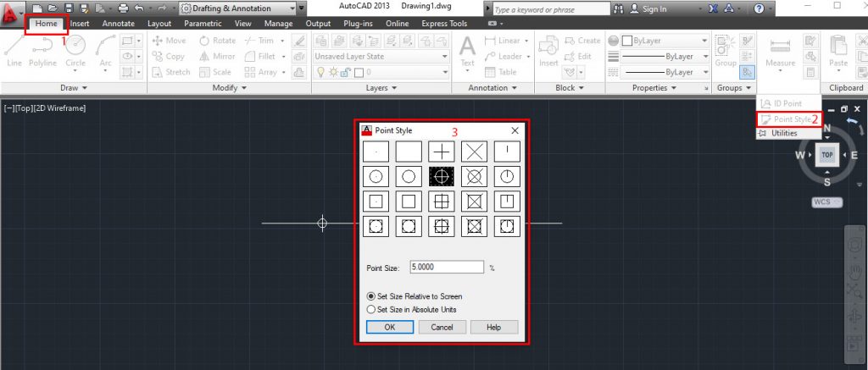The image size is (868, 370).
Task: Select the Circle drawing tool
Action: coord(75,51)
